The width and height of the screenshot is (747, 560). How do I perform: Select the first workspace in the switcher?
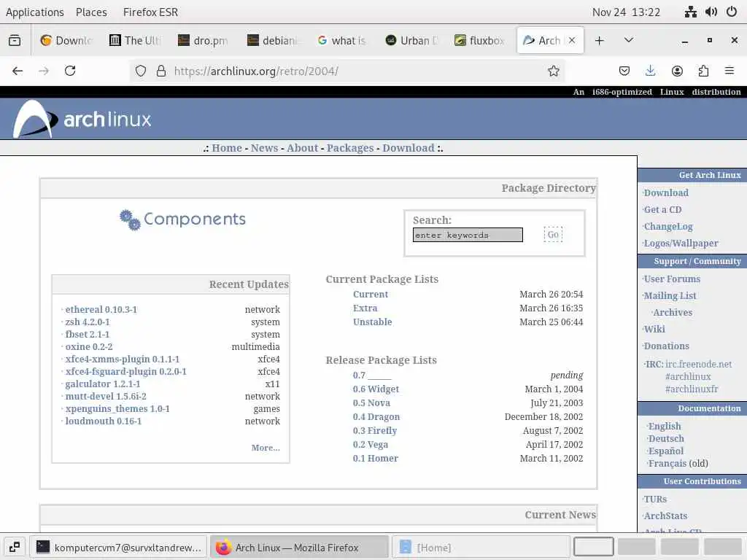pyautogui.click(x=593, y=547)
